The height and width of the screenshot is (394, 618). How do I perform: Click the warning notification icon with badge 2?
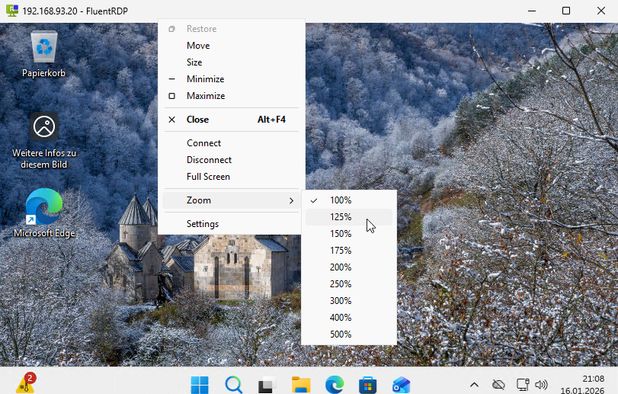click(26, 383)
